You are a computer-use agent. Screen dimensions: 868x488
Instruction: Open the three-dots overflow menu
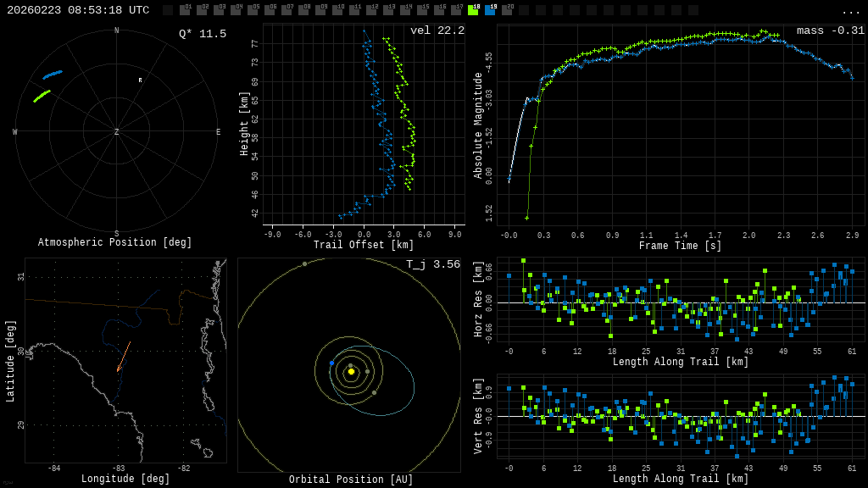click(850, 11)
